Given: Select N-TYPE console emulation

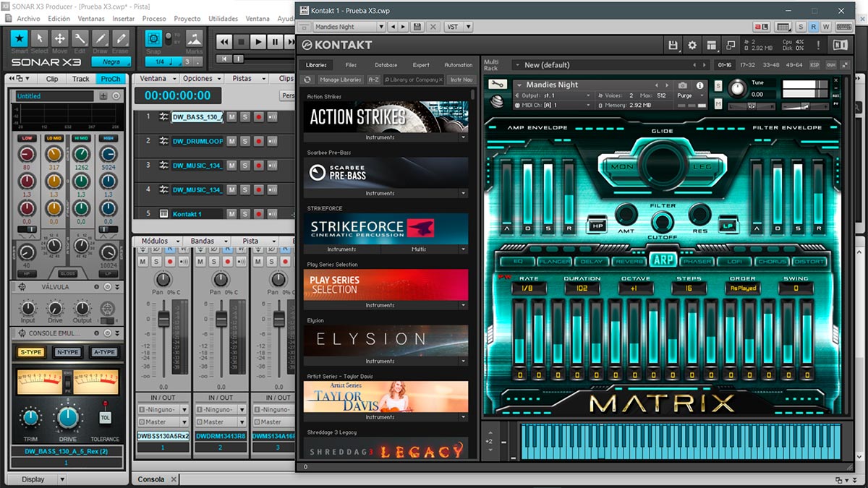Looking at the screenshot, I should tap(67, 352).
